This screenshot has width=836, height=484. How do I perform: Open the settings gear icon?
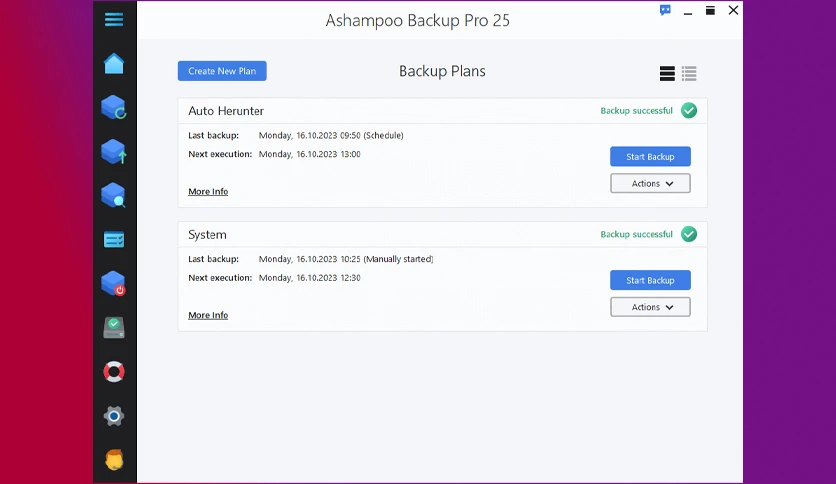pyautogui.click(x=114, y=416)
